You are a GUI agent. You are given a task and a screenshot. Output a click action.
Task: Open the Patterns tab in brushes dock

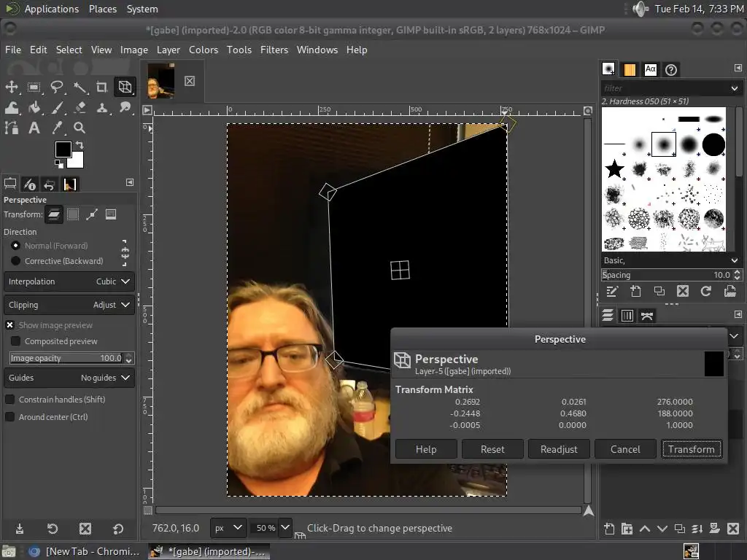pos(630,69)
